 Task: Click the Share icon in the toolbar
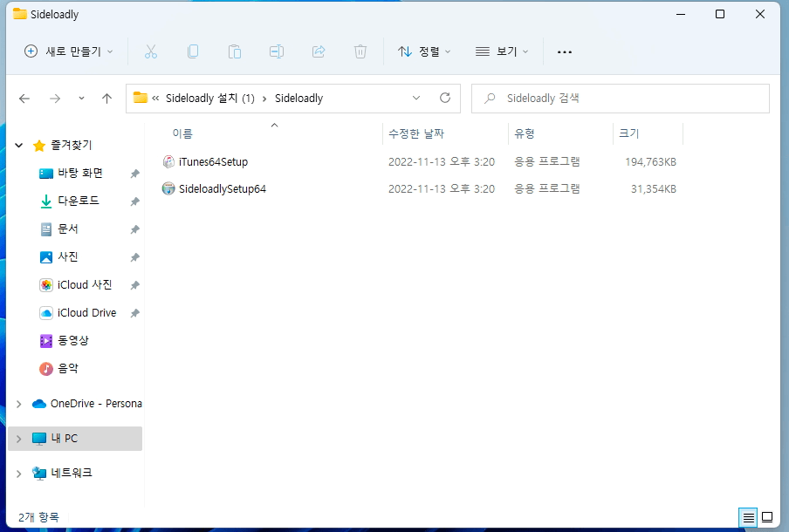tap(319, 51)
